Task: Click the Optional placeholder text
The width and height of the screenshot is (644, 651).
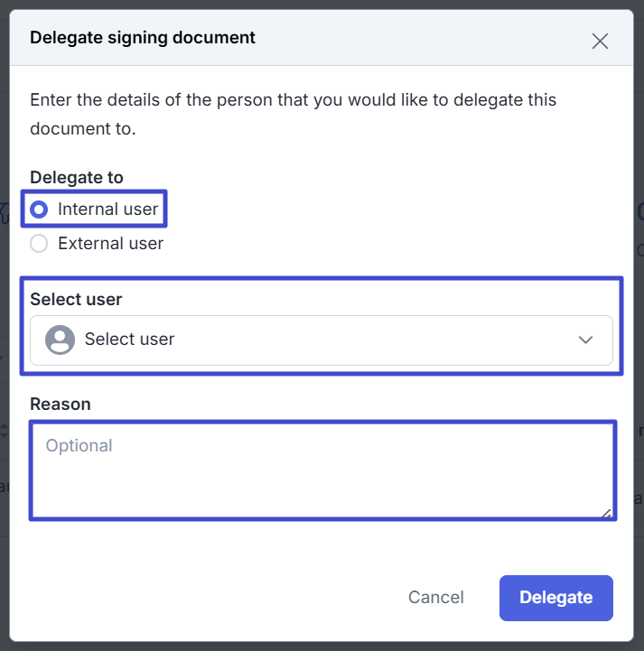Action: coord(79,446)
